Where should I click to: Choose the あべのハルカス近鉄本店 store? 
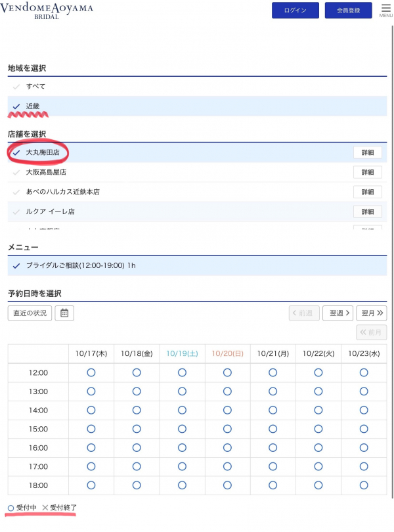point(62,192)
